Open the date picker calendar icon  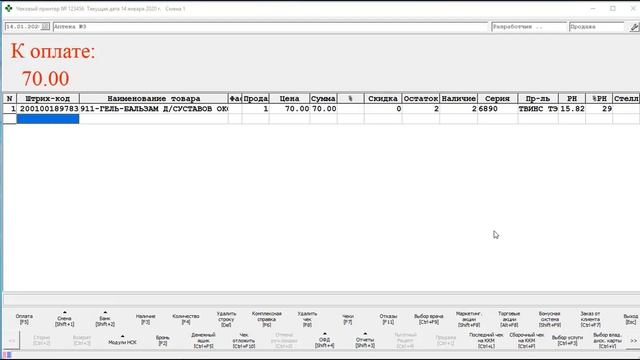point(45,27)
